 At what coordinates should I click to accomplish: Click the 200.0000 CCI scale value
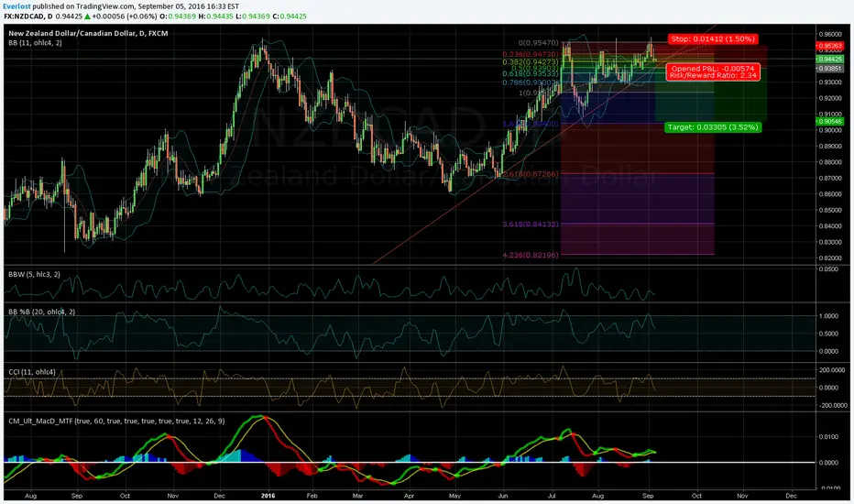coord(831,370)
